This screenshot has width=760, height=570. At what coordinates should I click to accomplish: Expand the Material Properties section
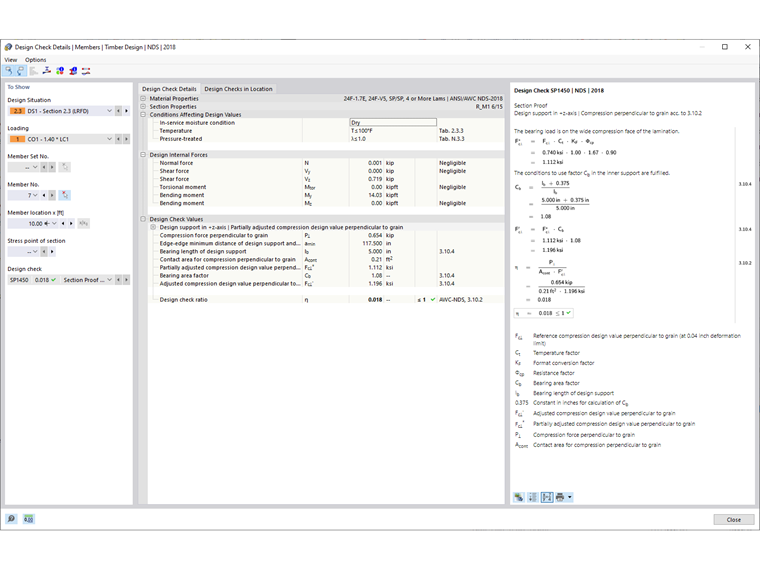coord(143,98)
